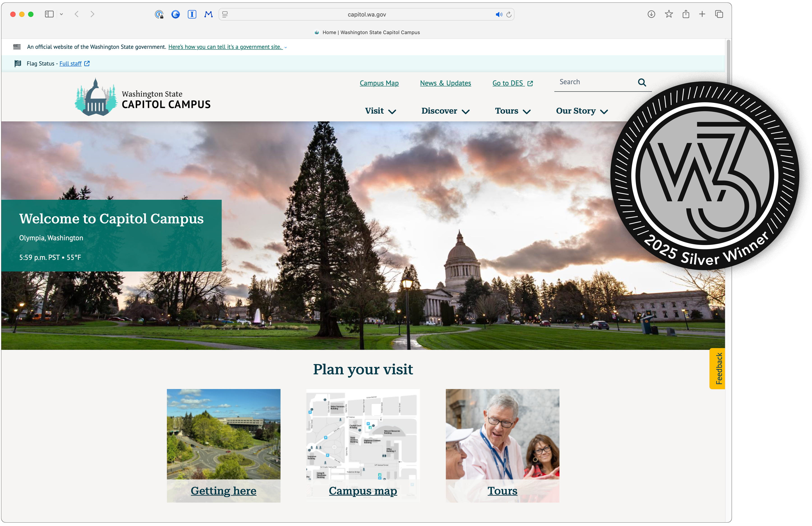Follow the News & Updates link
The width and height of the screenshot is (812, 526).
click(445, 83)
